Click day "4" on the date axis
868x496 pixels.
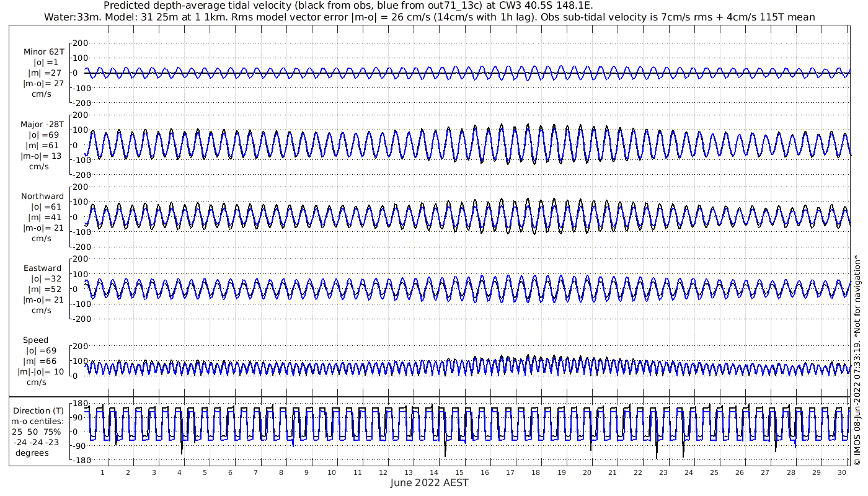click(179, 472)
